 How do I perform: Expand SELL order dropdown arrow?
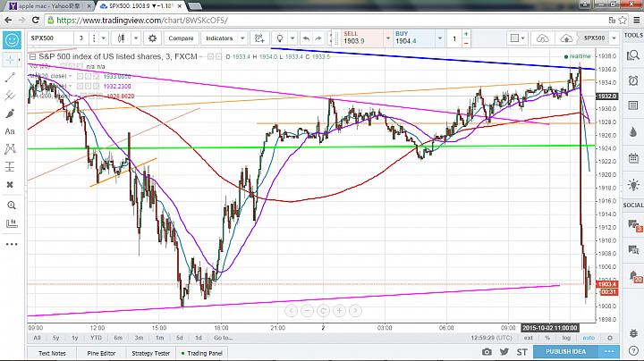[x=387, y=38]
